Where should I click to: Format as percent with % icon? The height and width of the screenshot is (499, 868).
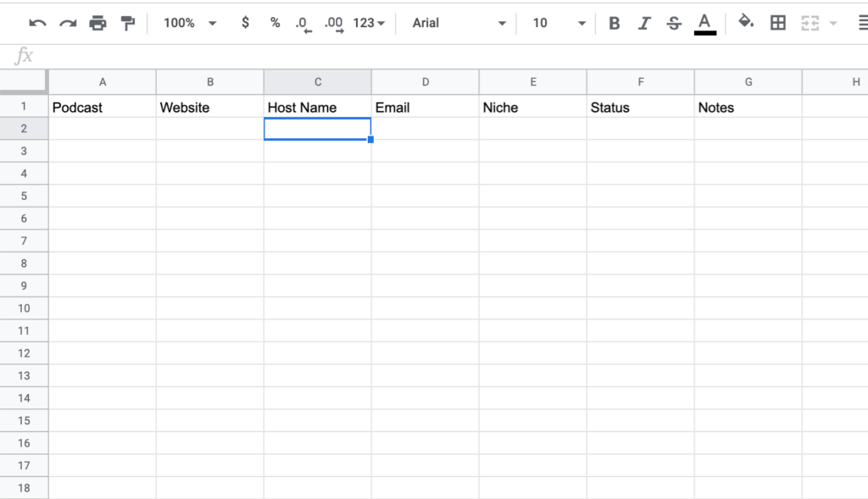tap(275, 23)
